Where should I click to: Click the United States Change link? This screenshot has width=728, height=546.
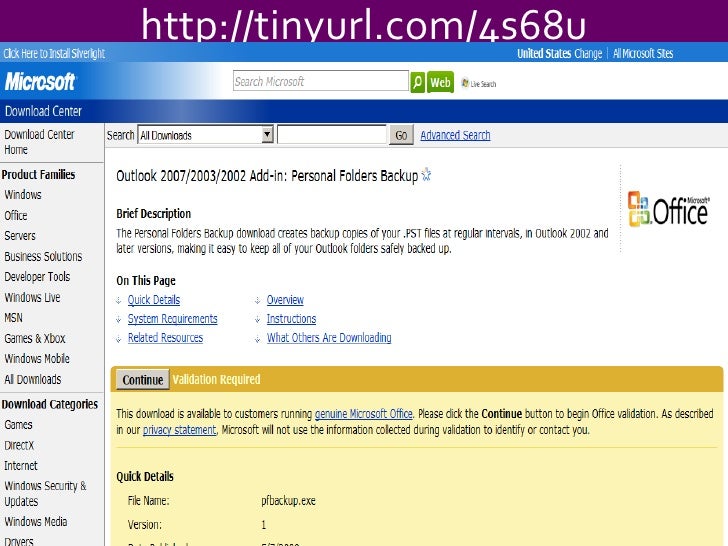(x=559, y=53)
